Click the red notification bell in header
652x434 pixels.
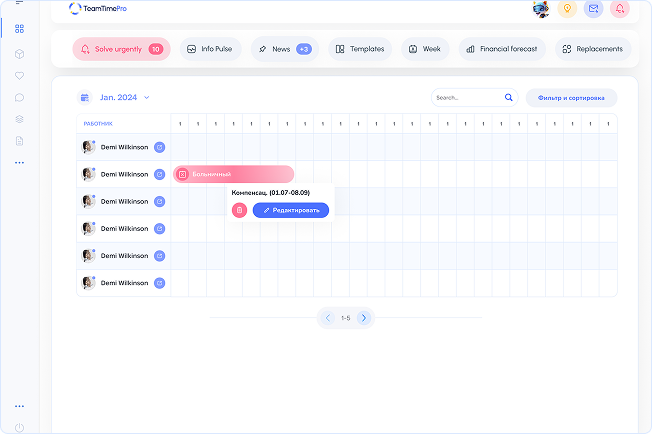(620, 9)
